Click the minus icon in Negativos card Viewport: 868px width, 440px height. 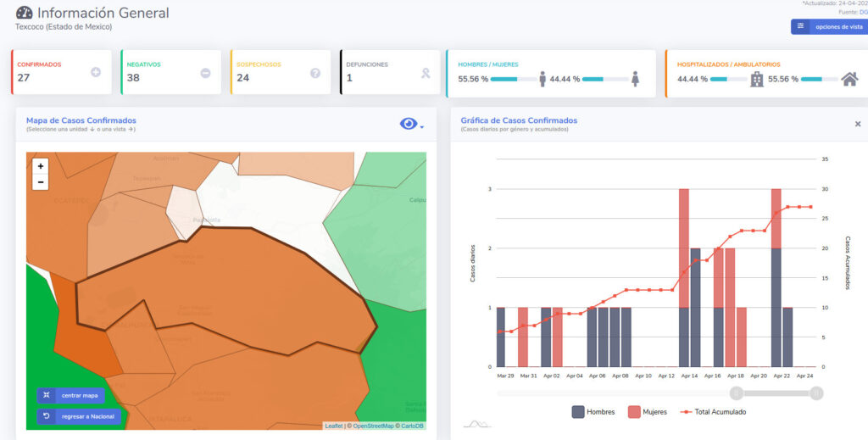tap(205, 73)
